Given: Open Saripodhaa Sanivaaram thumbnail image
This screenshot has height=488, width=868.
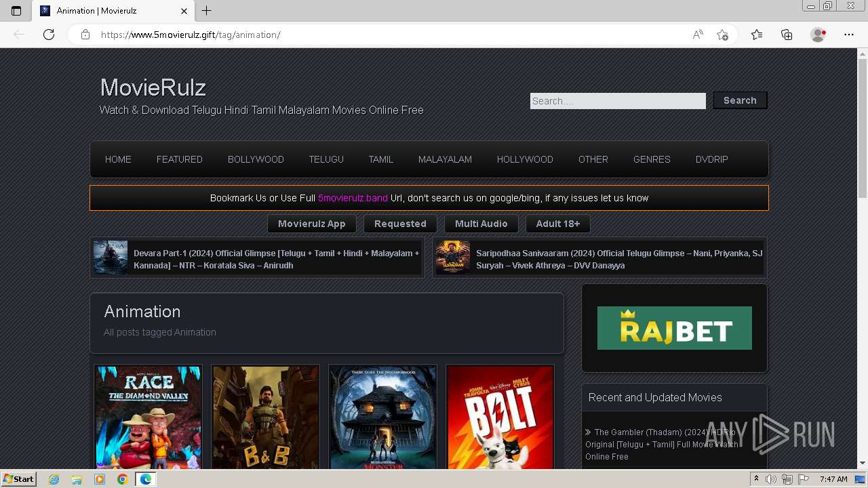Looking at the screenshot, I should pyautogui.click(x=453, y=258).
